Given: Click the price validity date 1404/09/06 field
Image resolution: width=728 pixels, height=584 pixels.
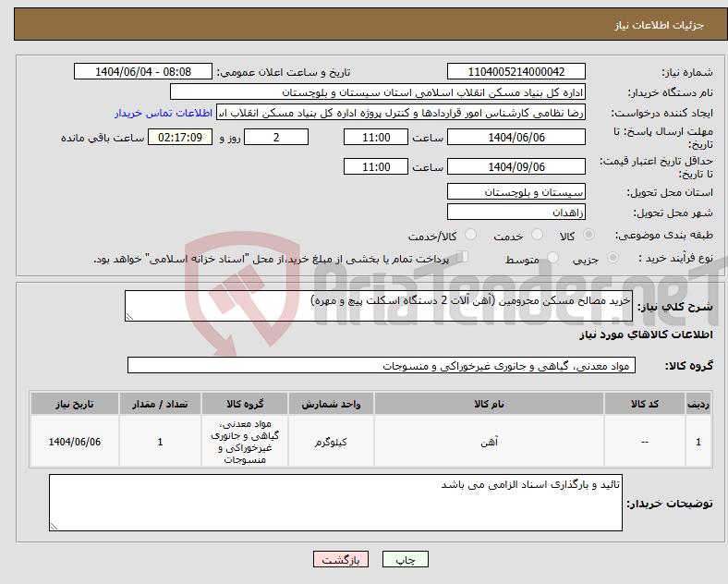Looking at the screenshot, I should [x=516, y=166].
